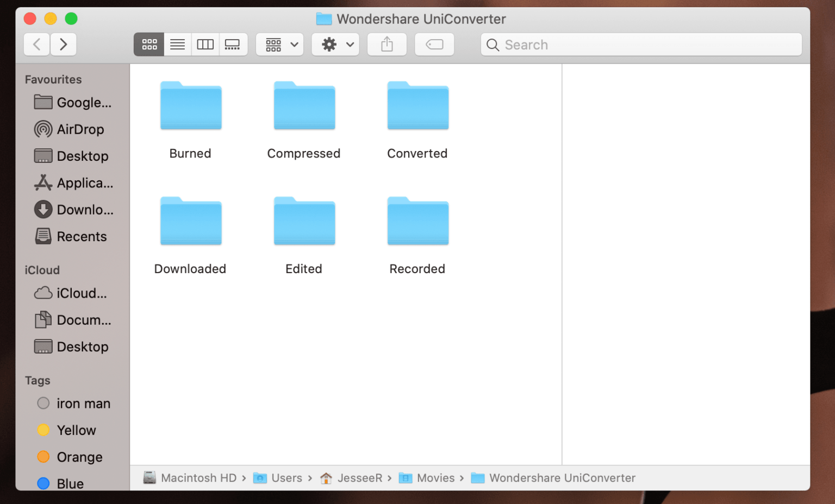Open the gear action menu
835x504 pixels.
(335, 45)
